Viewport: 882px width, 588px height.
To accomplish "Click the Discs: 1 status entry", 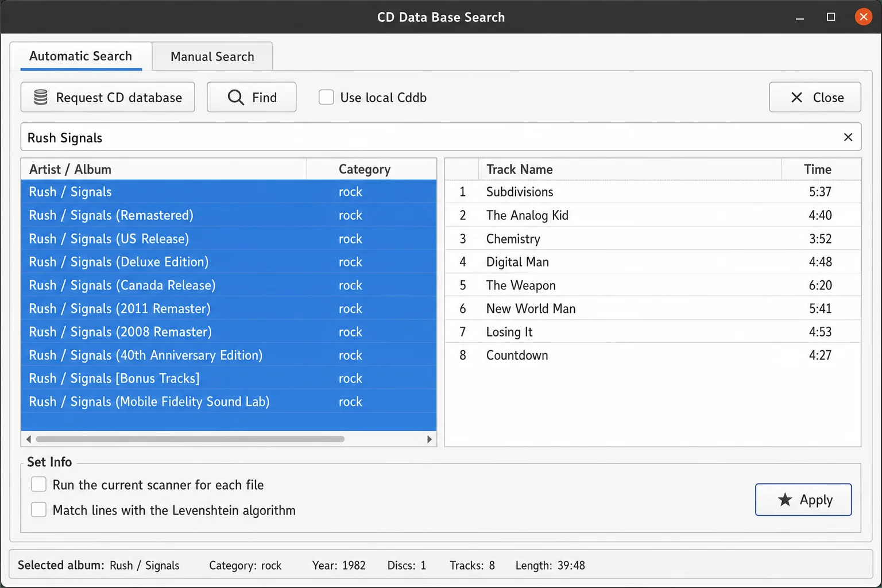I will pos(407,565).
